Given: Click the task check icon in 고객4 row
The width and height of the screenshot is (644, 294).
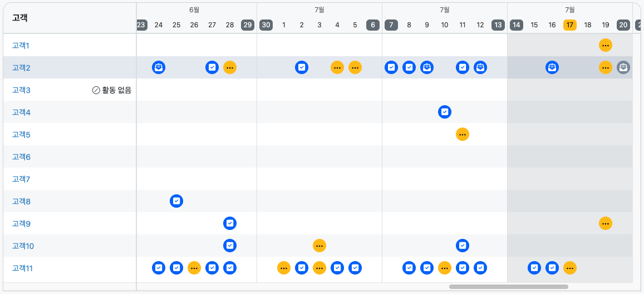Looking at the screenshot, I should (445, 112).
